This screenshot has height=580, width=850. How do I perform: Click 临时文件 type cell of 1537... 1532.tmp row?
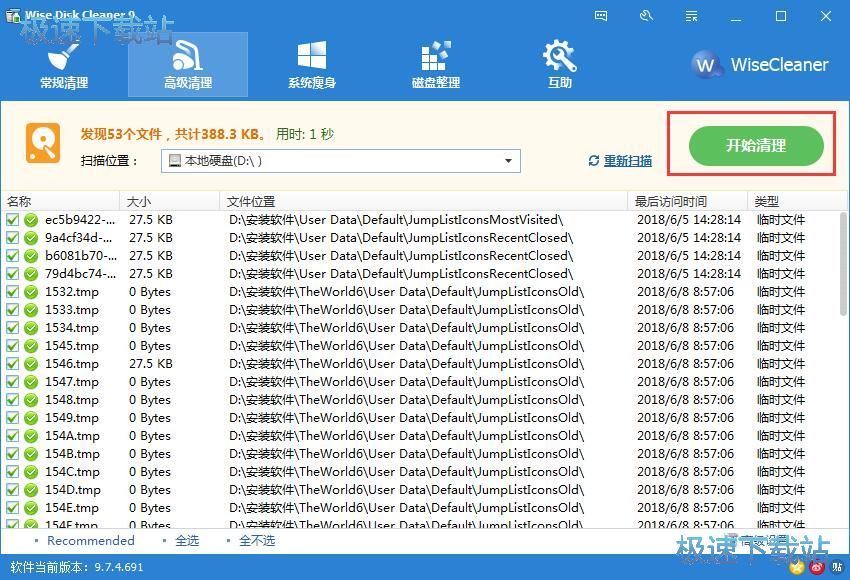tap(781, 292)
